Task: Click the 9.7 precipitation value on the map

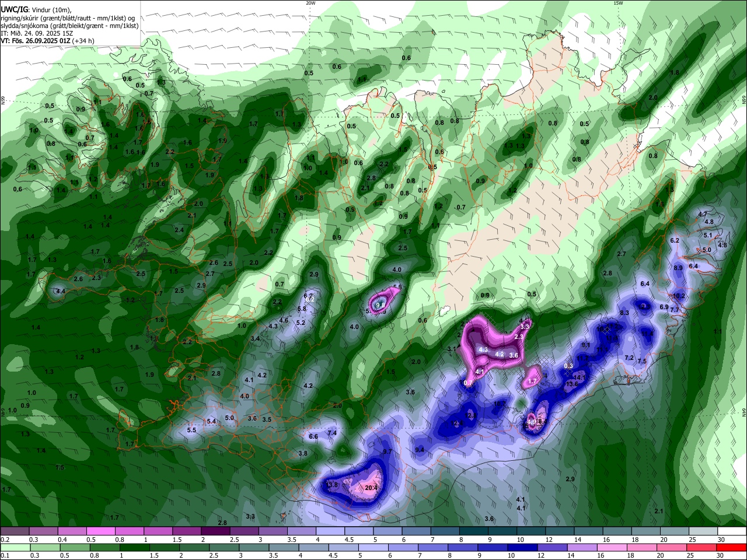Action: 387,452
